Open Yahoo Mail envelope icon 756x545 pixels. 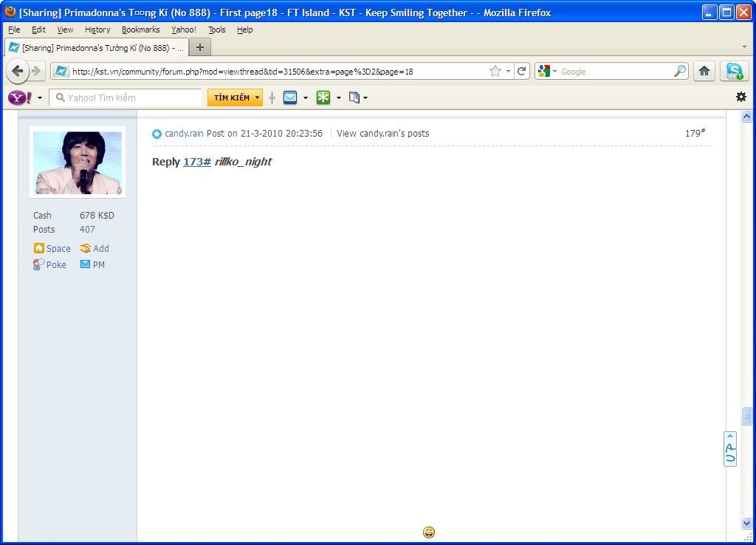coord(290,97)
